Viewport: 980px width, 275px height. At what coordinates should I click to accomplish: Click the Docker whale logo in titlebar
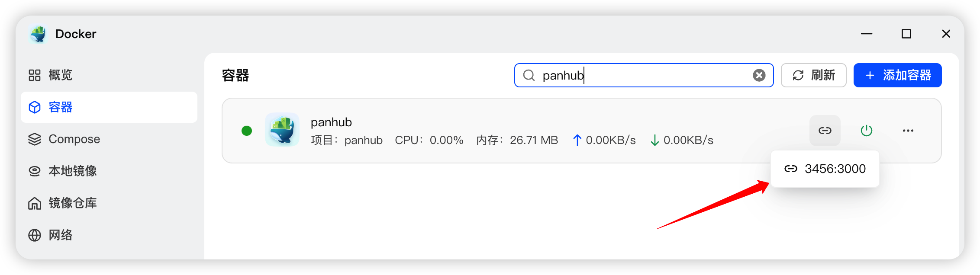[x=39, y=34]
